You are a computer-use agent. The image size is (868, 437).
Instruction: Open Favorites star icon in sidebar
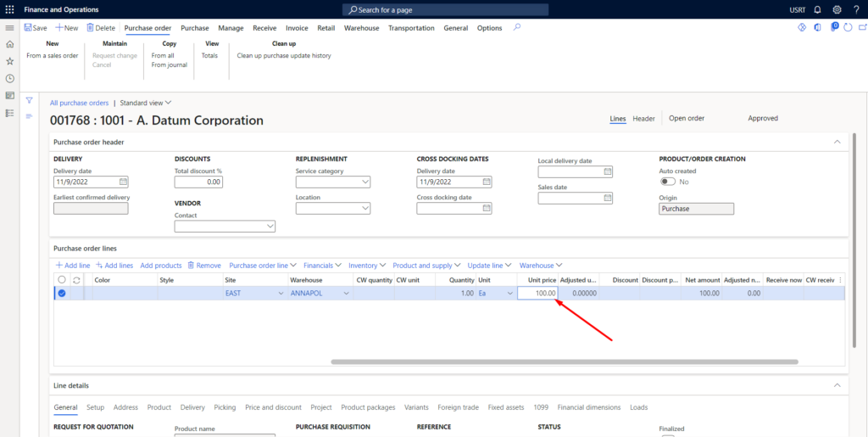click(x=9, y=61)
